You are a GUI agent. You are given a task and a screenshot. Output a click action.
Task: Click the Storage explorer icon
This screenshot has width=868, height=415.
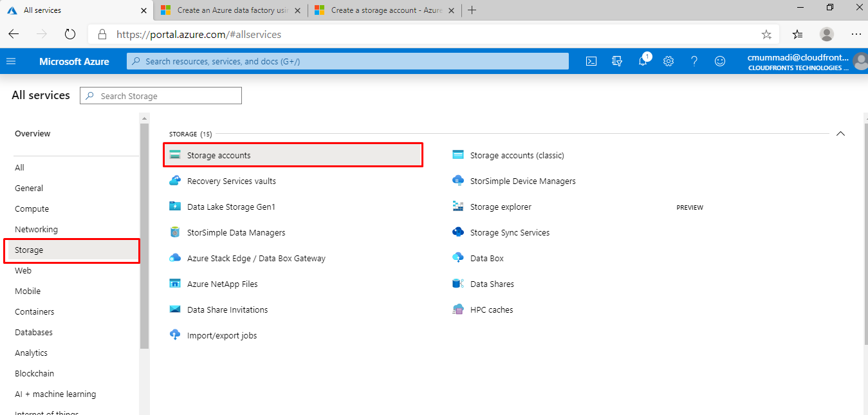click(x=458, y=207)
